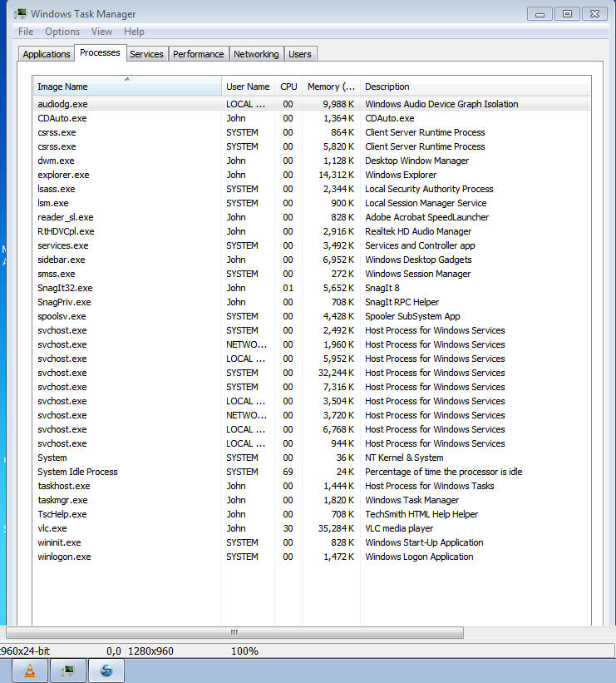
Task: Select the System process row
Action: click(x=312, y=458)
